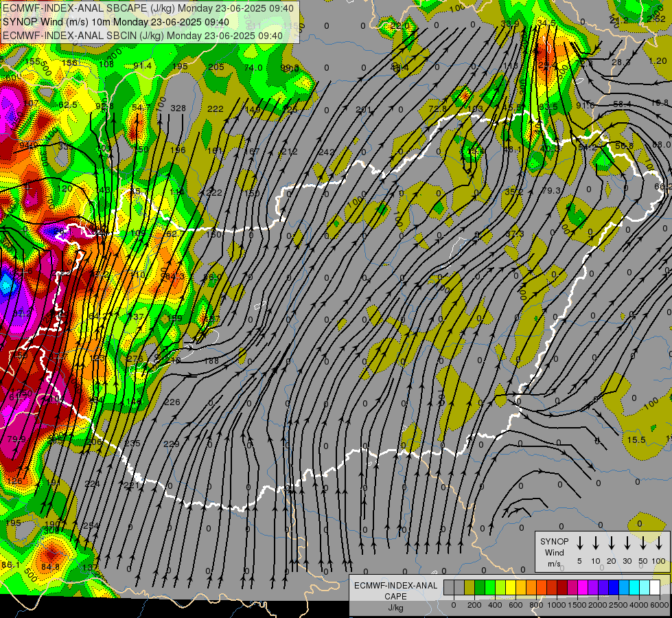Pick the olive swatch in the CAPE legend
The width and height of the screenshot is (672, 618).
(470, 588)
